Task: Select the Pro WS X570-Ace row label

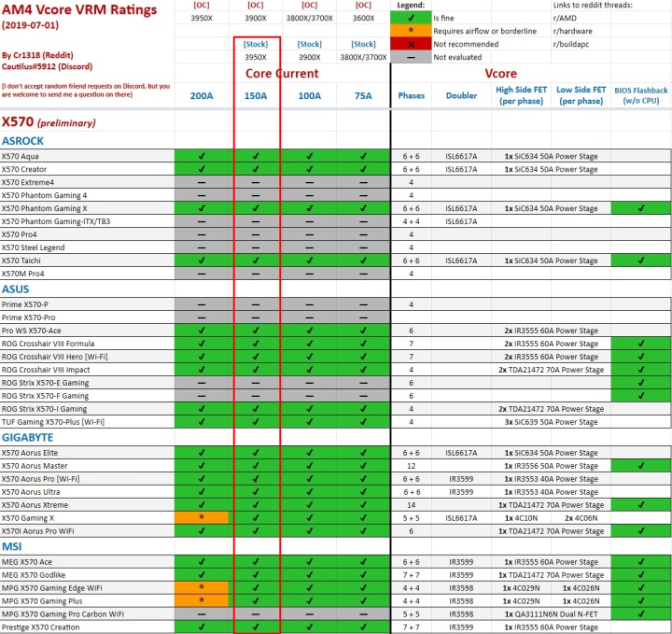Action: pos(32,331)
